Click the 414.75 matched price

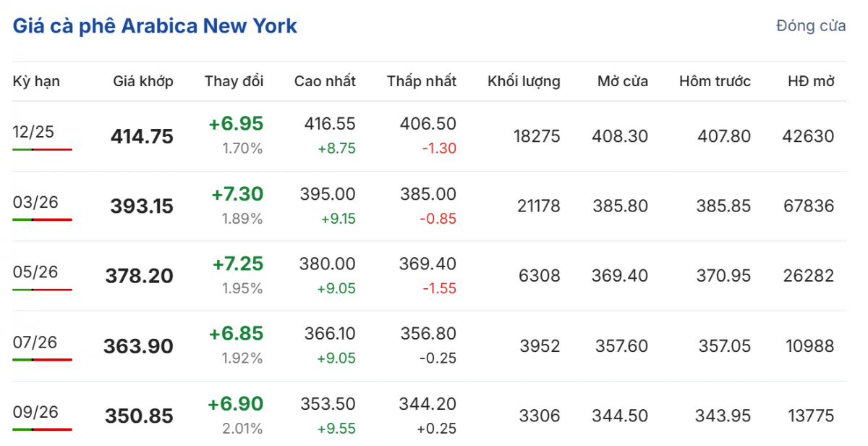(x=142, y=136)
